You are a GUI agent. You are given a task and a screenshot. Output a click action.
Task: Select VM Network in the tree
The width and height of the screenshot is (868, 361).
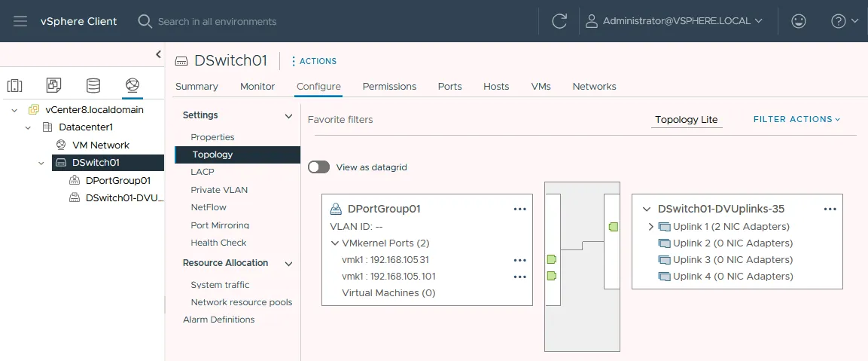point(101,145)
